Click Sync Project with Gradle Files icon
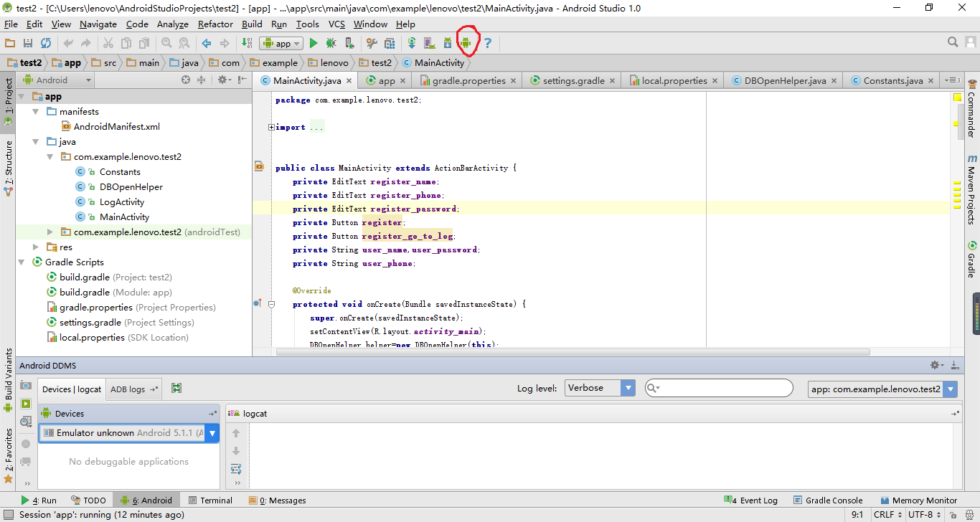Screen dimensions: 980x522 [412, 43]
